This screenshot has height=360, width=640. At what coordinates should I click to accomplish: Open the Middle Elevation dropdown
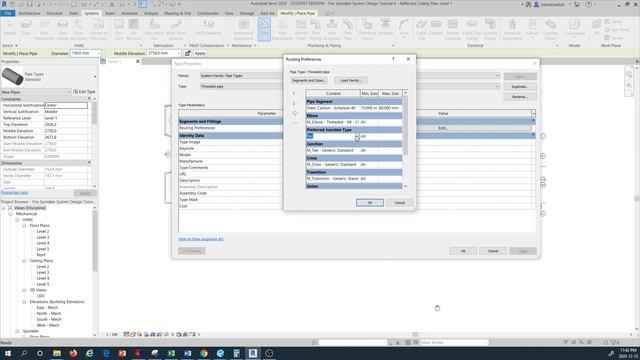[x=178, y=53]
